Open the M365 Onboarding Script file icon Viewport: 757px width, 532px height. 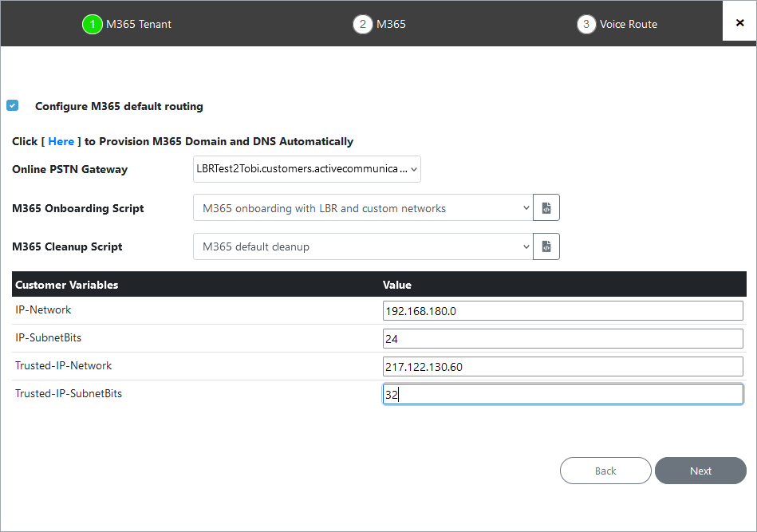(x=546, y=207)
